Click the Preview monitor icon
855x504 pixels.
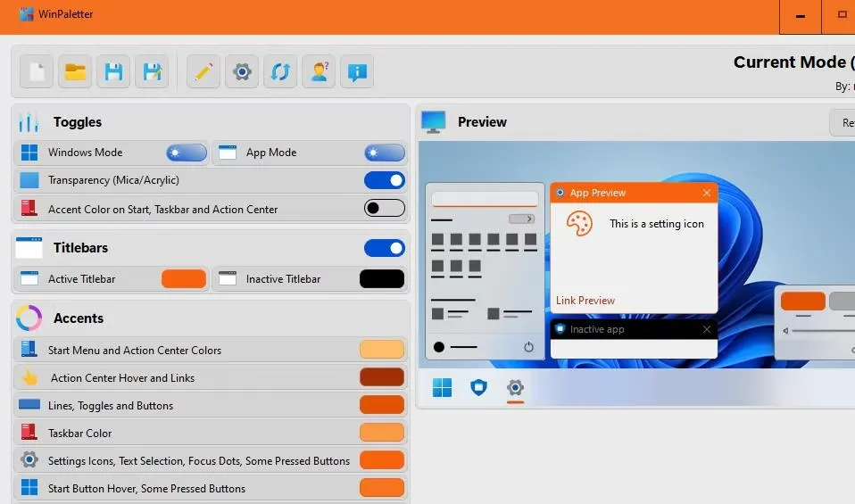point(434,122)
